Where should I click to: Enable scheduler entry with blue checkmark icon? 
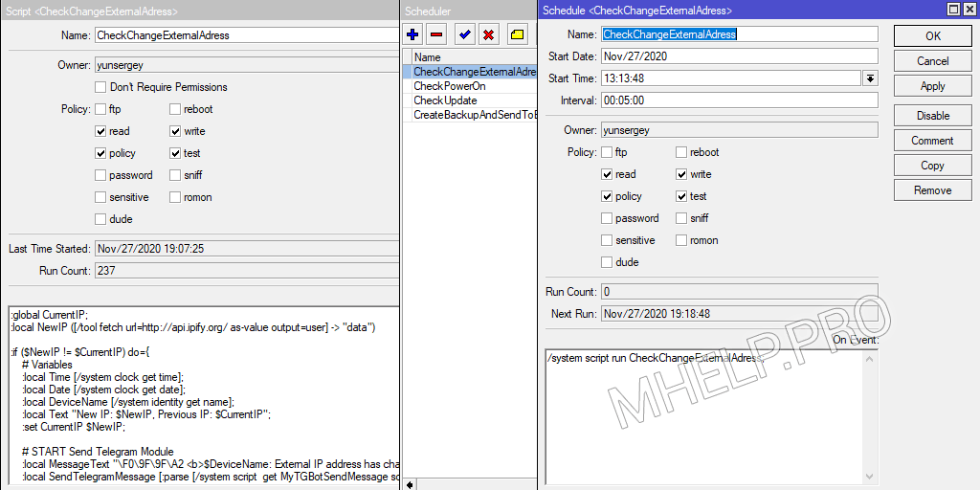pyautogui.click(x=464, y=35)
